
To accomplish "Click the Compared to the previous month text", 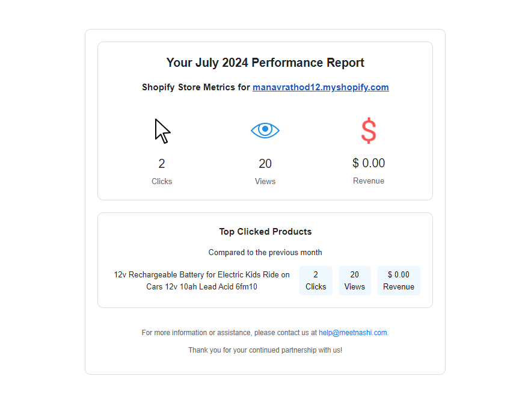I will coord(265,253).
